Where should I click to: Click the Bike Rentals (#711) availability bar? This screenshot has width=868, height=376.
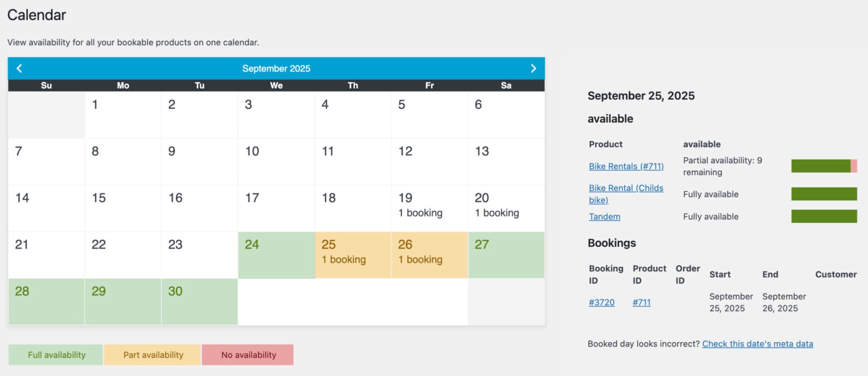pyautogui.click(x=824, y=166)
